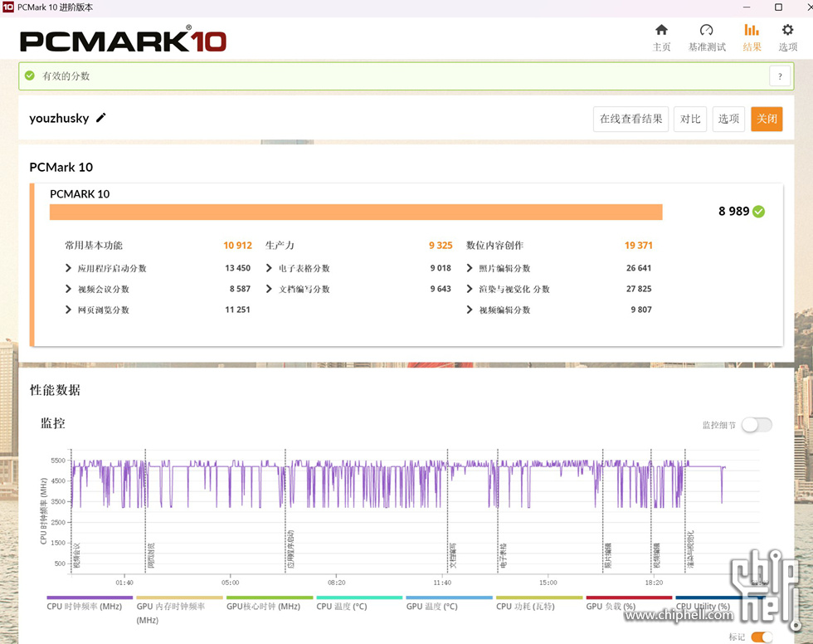Image resolution: width=813 pixels, height=644 pixels.
Task: Click the 数位内容创作 group label
Action: point(494,246)
